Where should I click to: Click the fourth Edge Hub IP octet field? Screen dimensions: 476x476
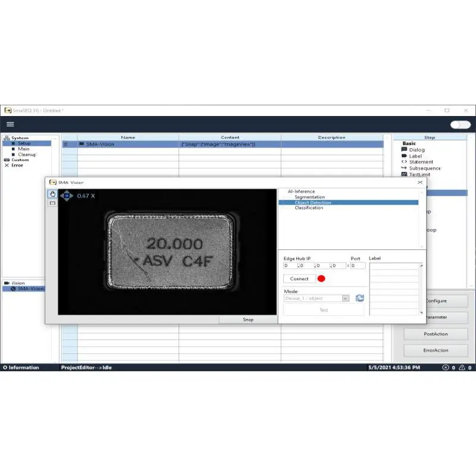point(339,265)
